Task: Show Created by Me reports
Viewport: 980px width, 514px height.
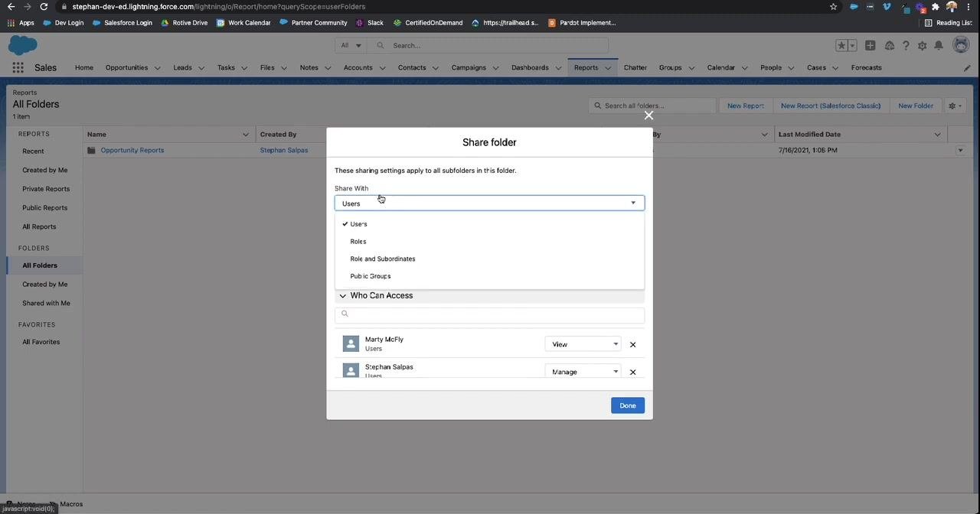Action: tap(45, 170)
